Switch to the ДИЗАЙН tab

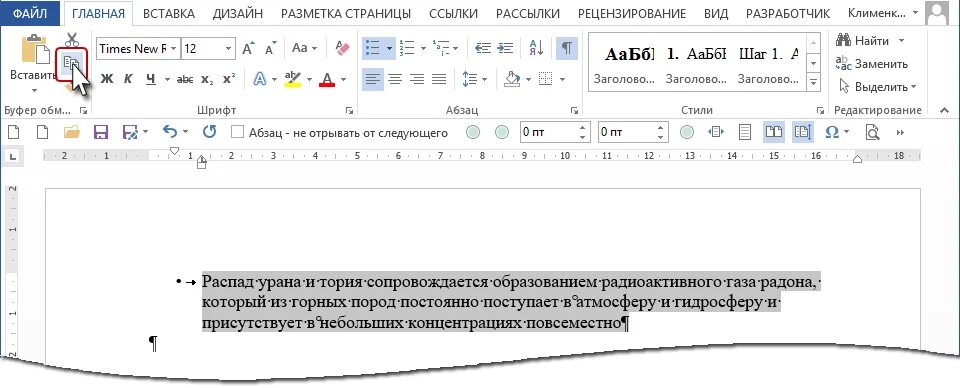click(238, 13)
